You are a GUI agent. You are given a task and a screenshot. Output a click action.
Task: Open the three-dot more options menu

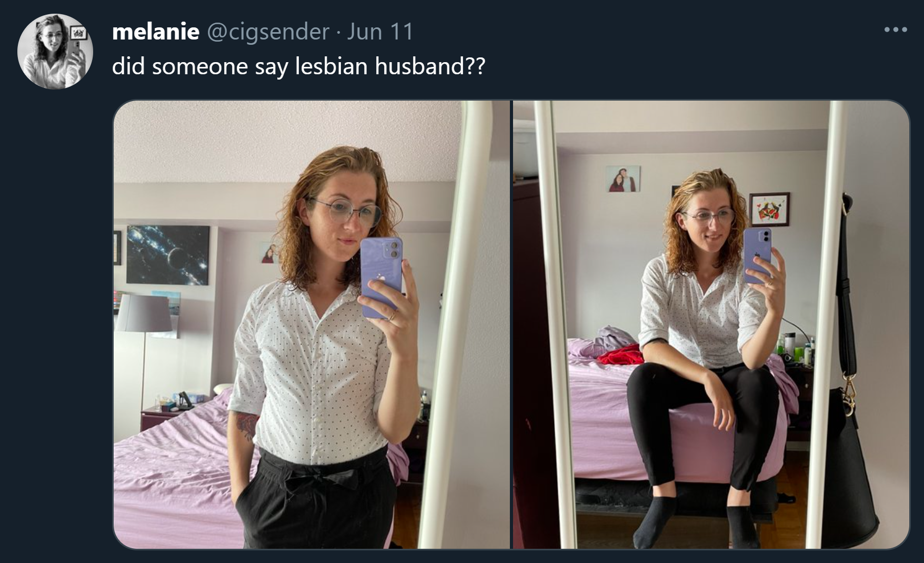pos(896,29)
